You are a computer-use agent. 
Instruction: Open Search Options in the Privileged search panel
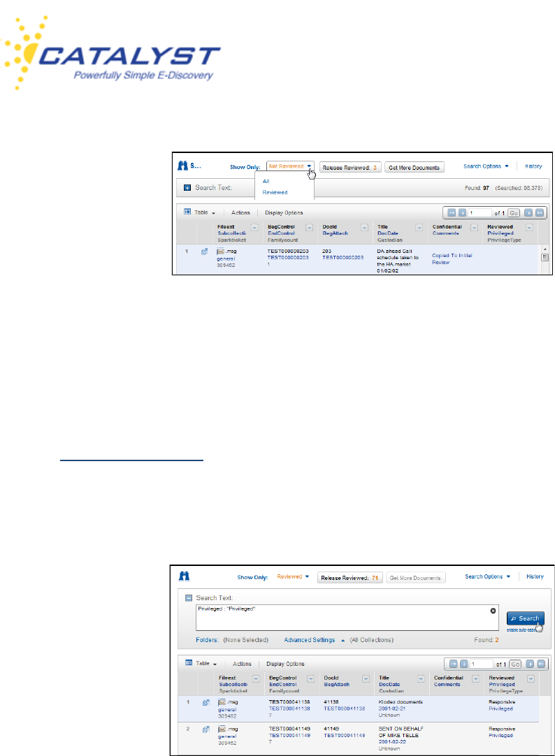point(487,576)
